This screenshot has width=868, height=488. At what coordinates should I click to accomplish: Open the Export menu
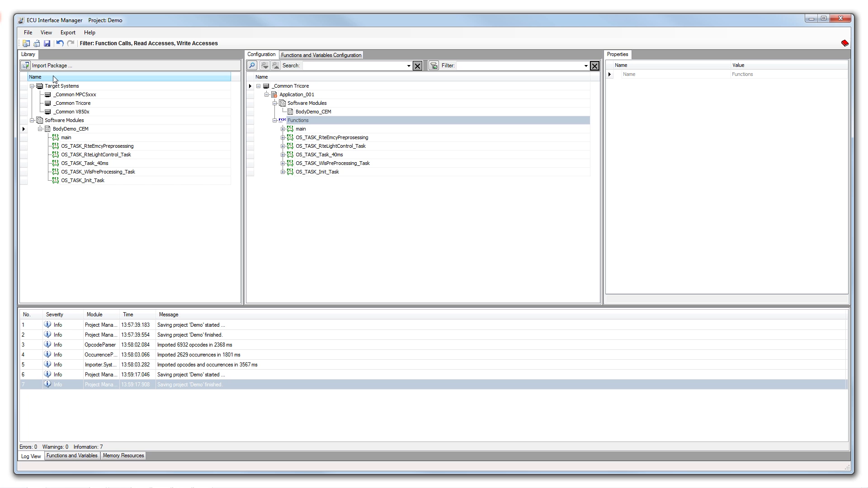(68, 33)
